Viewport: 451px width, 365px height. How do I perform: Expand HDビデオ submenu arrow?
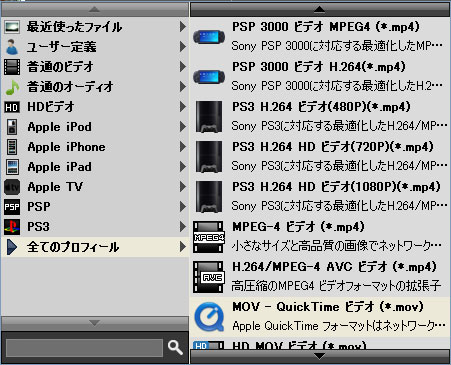(x=183, y=107)
